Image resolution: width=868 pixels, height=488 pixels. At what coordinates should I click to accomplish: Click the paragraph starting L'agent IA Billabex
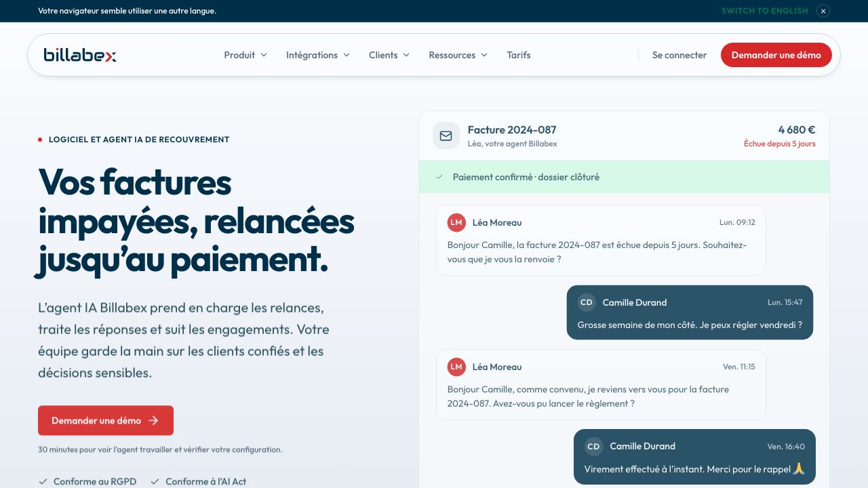(x=184, y=340)
